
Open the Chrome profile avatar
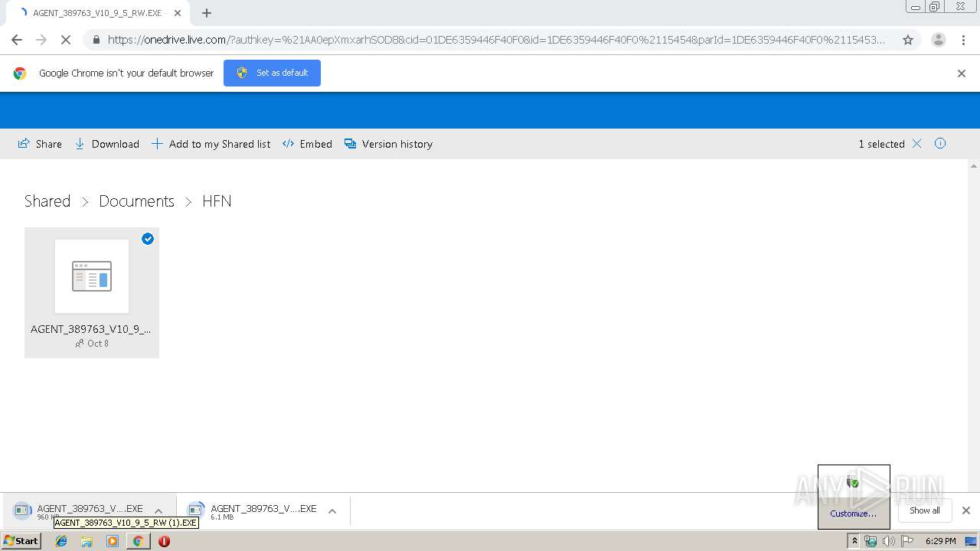[x=939, y=40]
